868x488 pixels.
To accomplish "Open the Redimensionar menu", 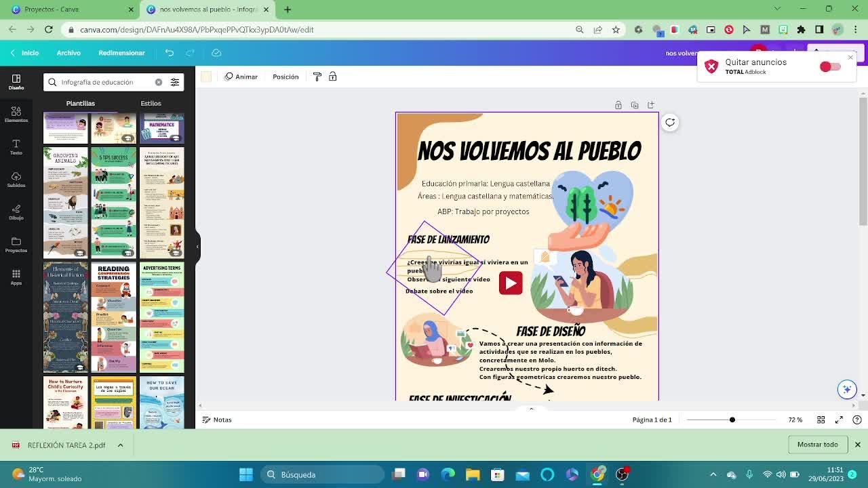I will click(121, 53).
